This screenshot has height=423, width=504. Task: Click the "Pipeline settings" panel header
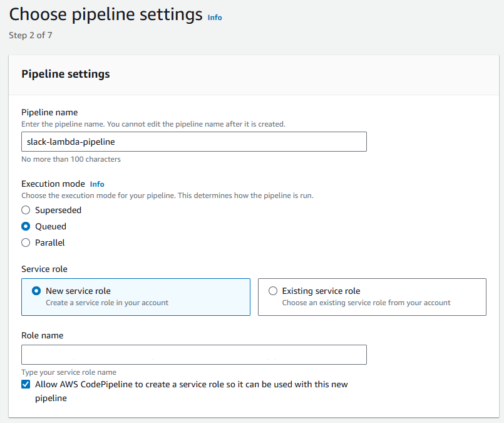click(66, 74)
